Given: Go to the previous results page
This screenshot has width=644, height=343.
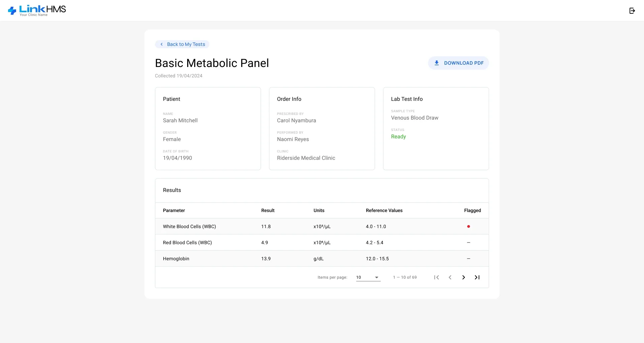Looking at the screenshot, I should (x=450, y=277).
